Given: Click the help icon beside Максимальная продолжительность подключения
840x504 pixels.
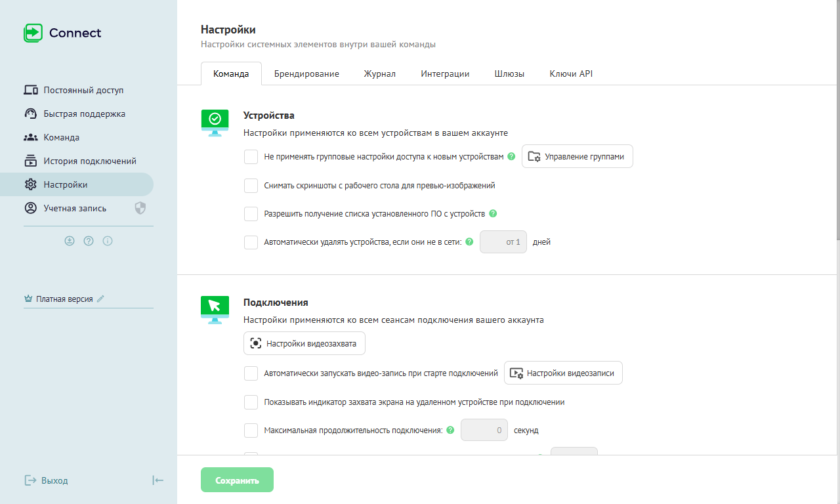Looking at the screenshot, I should point(450,430).
